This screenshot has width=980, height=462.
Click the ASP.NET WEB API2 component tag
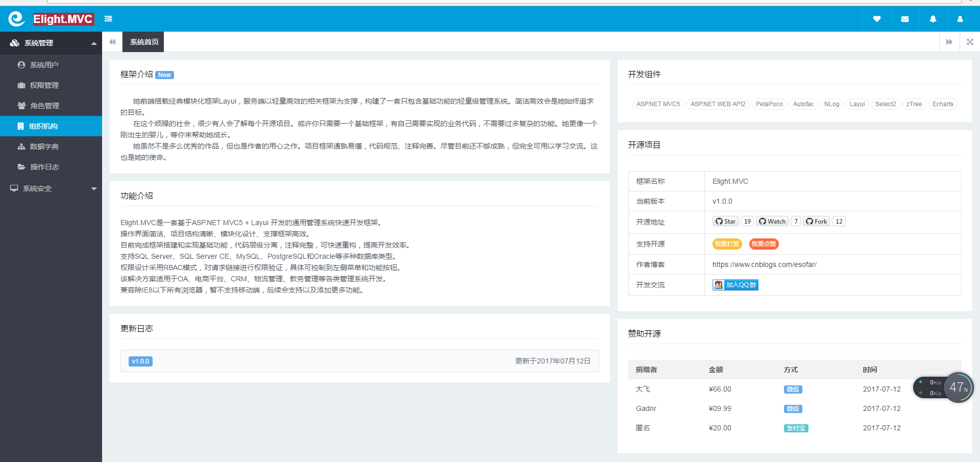pyautogui.click(x=718, y=104)
